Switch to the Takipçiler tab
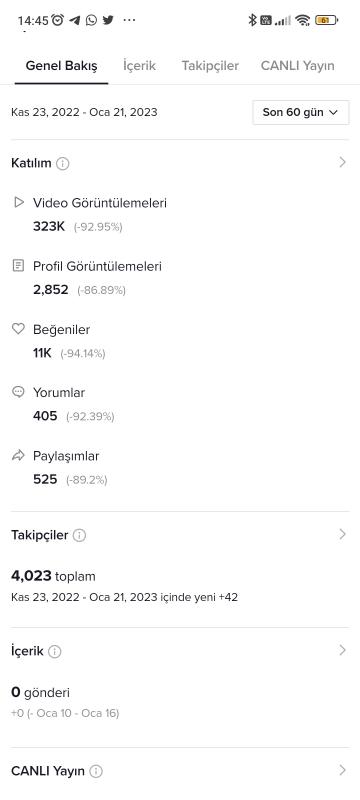This screenshot has width=360, height=800. pos(210,66)
